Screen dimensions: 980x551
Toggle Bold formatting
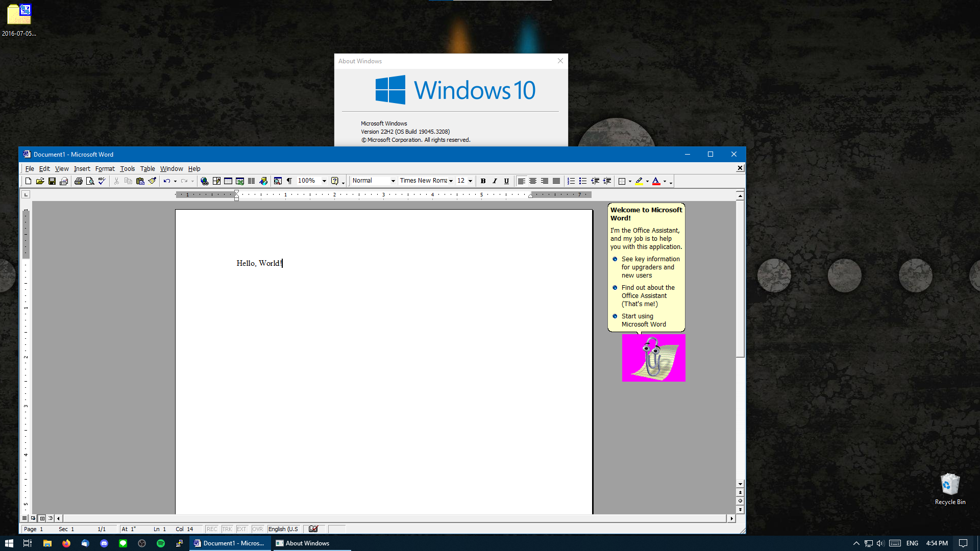483,181
